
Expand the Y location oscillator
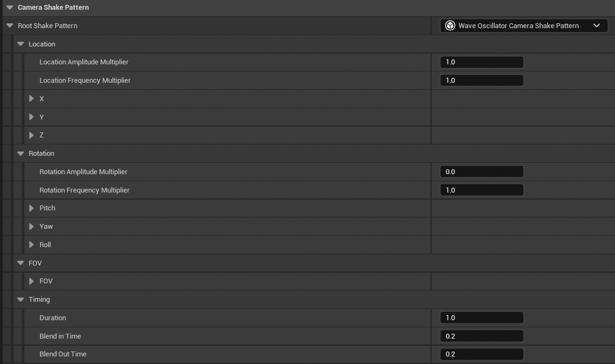[31, 117]
